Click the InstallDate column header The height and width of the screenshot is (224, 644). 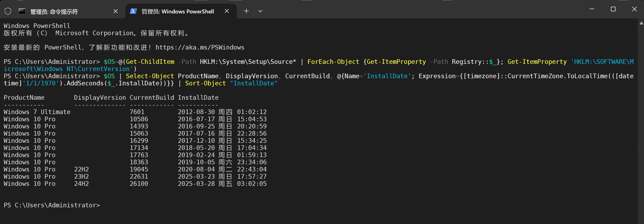[x=198, y=98]
